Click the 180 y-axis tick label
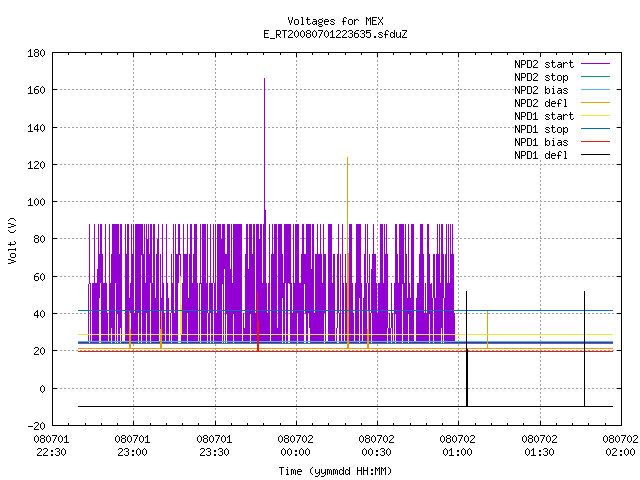Viewport: 640px width, 480px height. click(x=36, y=53)
